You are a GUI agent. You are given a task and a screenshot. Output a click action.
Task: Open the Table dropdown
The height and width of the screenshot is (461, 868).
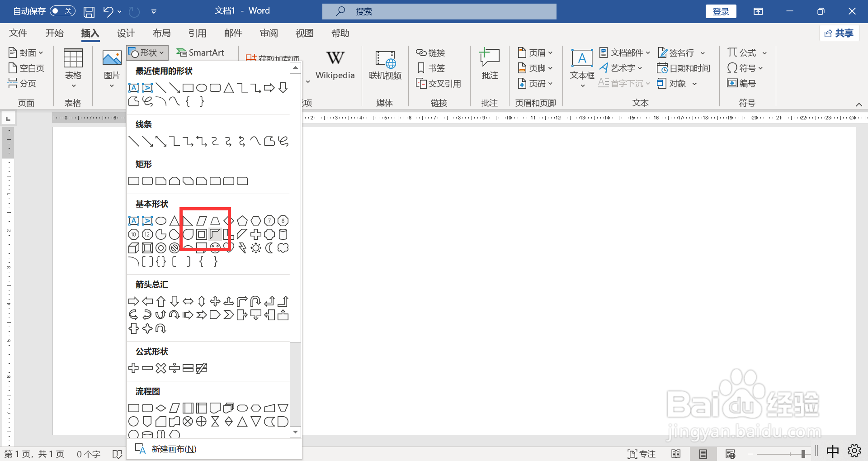(73, 68)
